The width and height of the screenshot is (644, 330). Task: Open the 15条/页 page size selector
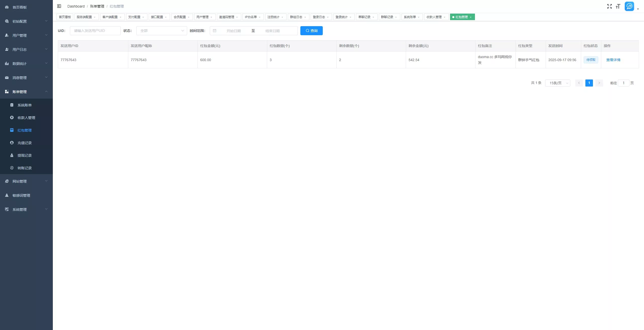[x=557, y=83]
